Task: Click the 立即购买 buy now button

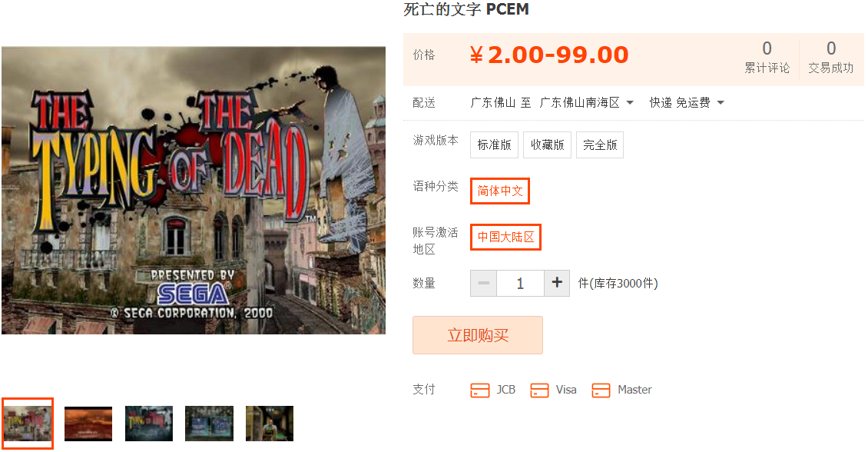Action: coord(478,335)
